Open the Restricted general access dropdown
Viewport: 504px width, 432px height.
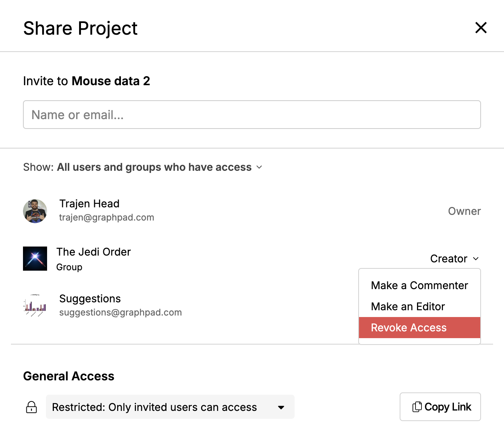(x=170, y=407)
